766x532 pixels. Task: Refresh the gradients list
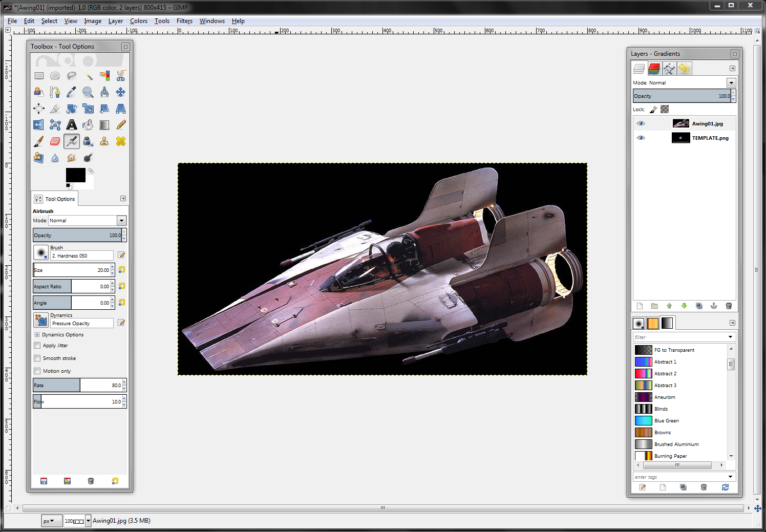725,487
